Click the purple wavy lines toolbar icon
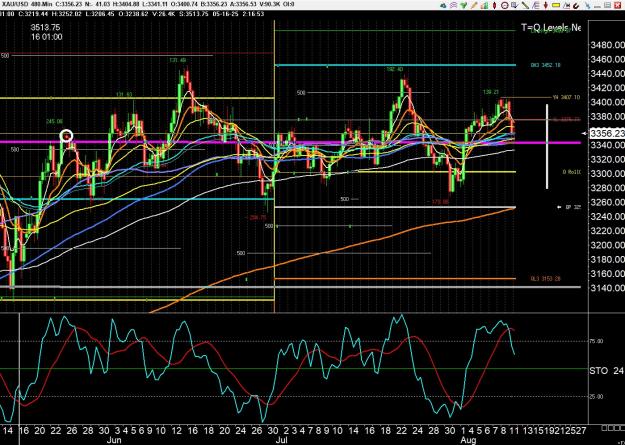Screen dimensions: 625x445 [x=454, y=5]
